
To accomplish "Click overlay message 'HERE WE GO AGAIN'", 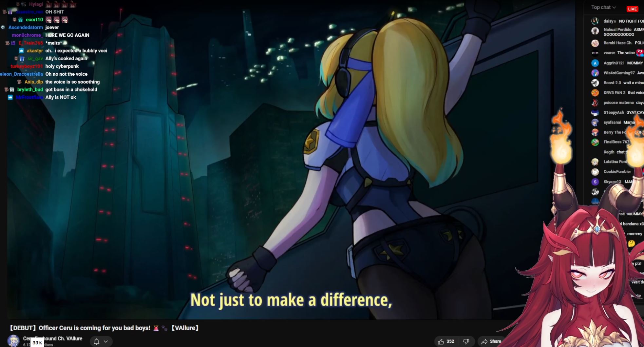I will [x=67, y=35].
